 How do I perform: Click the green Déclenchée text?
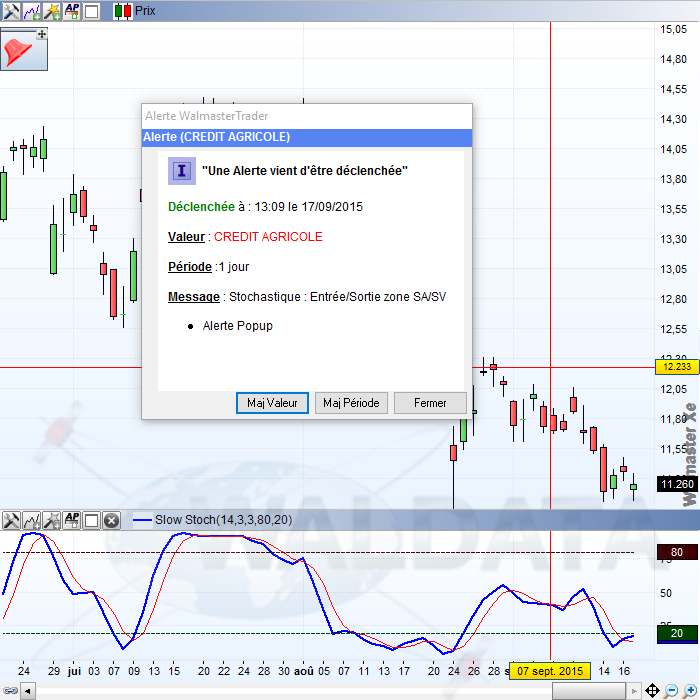[201, 207]
